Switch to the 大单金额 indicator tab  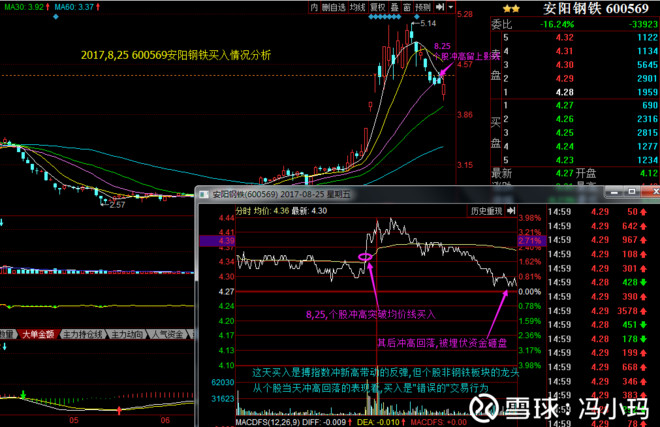tap(38, 334)
